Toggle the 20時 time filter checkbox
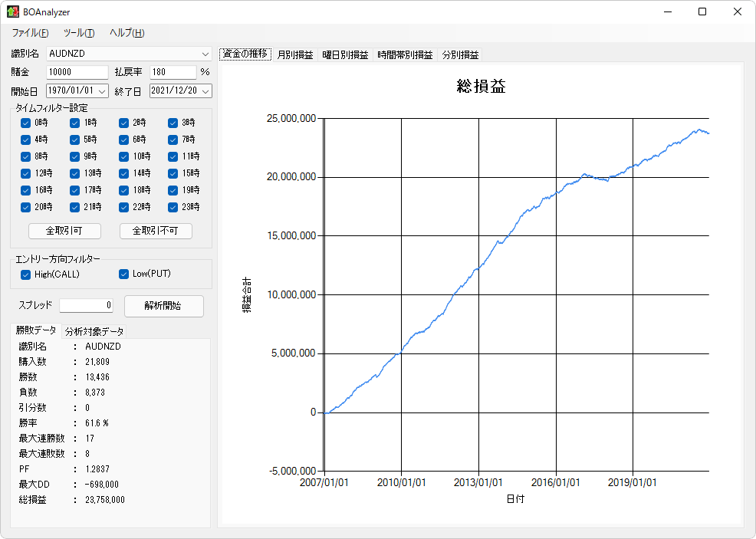 click(25, 207)
